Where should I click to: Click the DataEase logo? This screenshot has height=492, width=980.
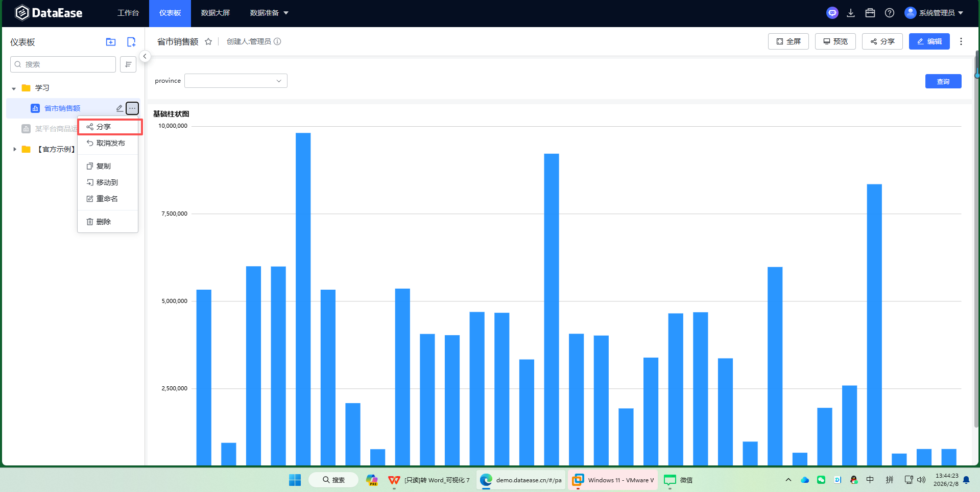49,13
